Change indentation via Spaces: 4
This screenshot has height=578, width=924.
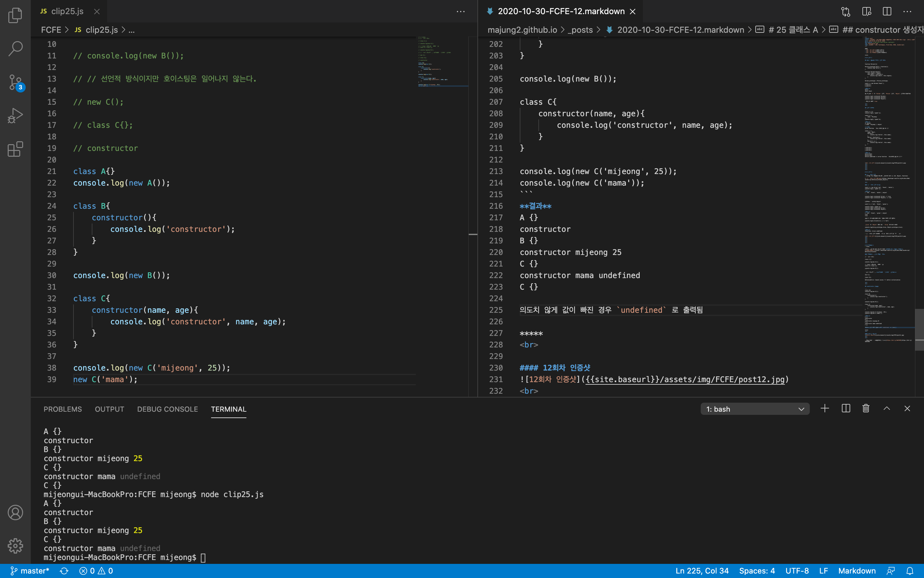(x=757, y=571)
